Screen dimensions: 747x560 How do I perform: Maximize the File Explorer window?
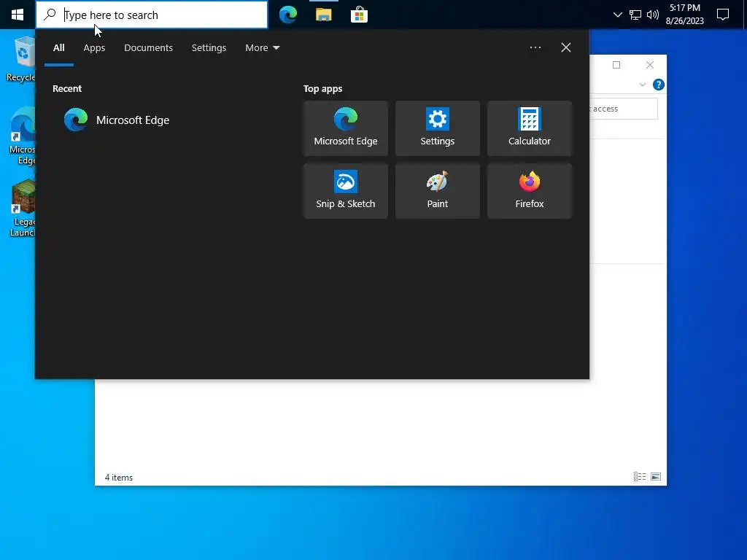[616, 65]
